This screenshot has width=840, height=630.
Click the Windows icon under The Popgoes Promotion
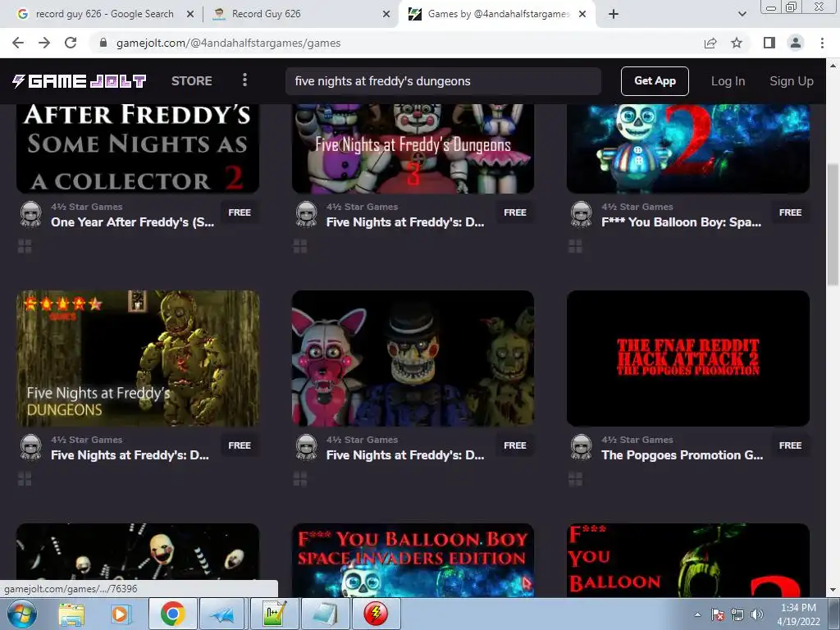click(x=575, y=479)
